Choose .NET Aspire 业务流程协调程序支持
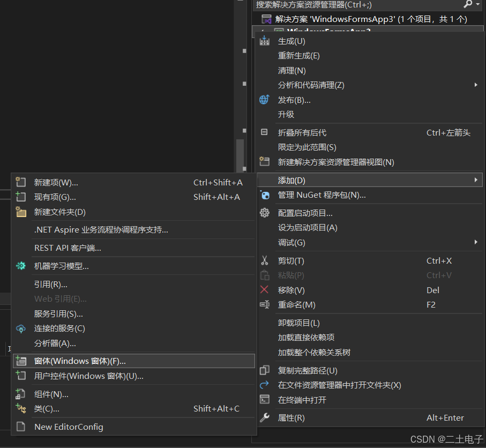 [134, 230]
